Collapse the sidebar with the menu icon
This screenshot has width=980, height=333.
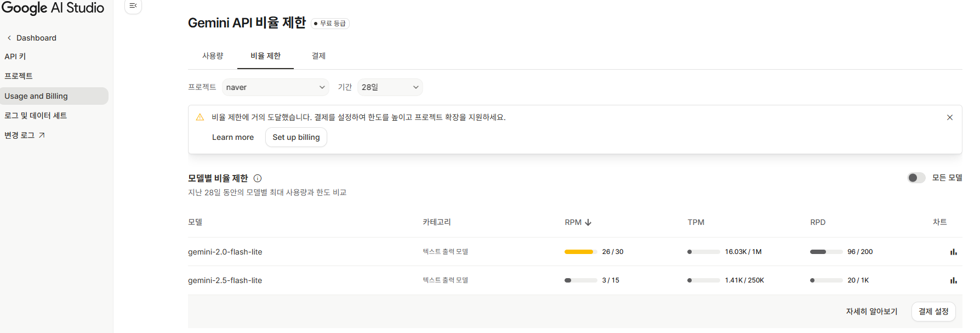[x=133, y=5]
